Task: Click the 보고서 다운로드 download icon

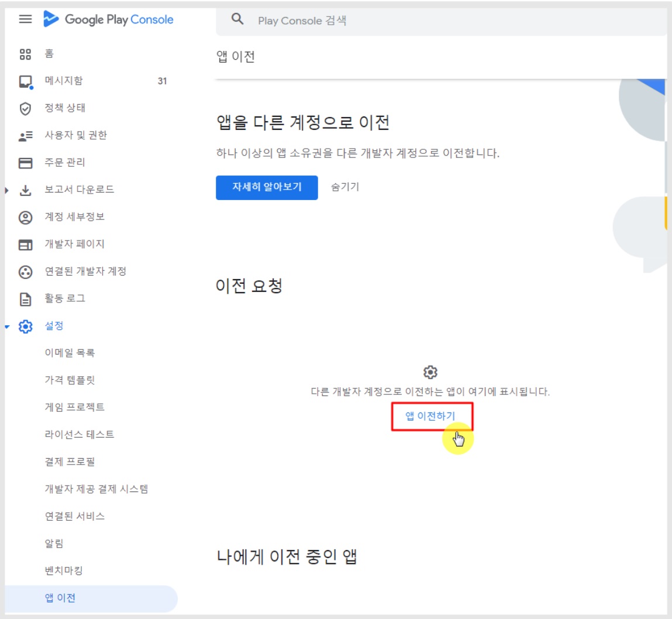Action: click(25, 190)
